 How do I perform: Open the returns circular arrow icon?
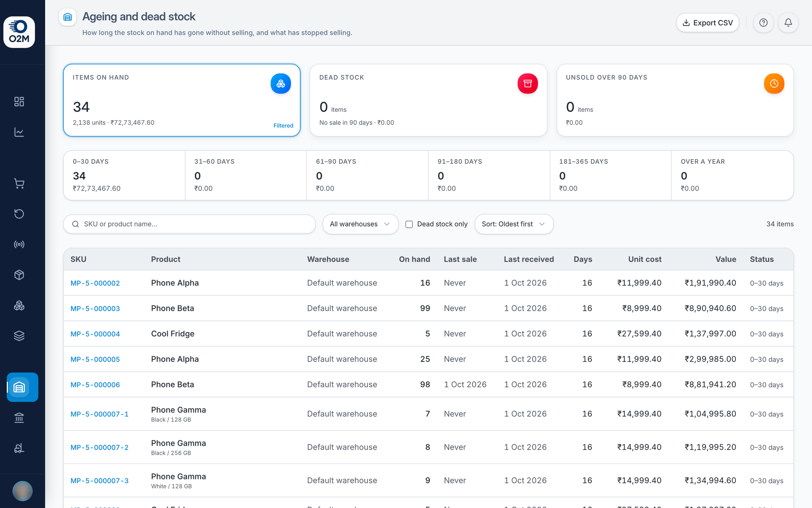click(x=19, y=214)
